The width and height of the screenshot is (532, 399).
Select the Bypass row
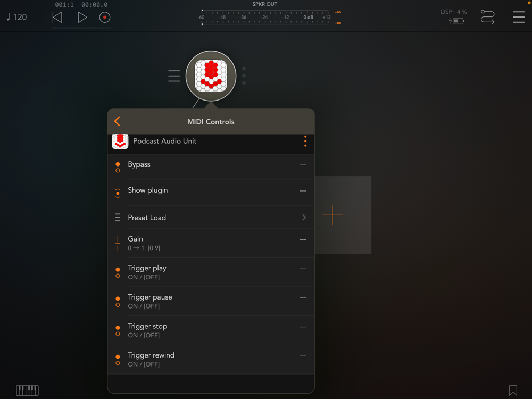[211, 167]
